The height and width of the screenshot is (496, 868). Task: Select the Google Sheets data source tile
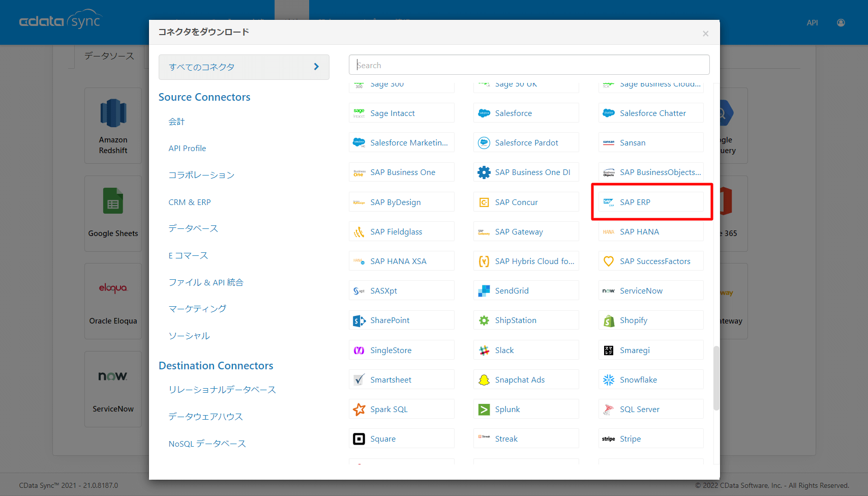(112, 213)
